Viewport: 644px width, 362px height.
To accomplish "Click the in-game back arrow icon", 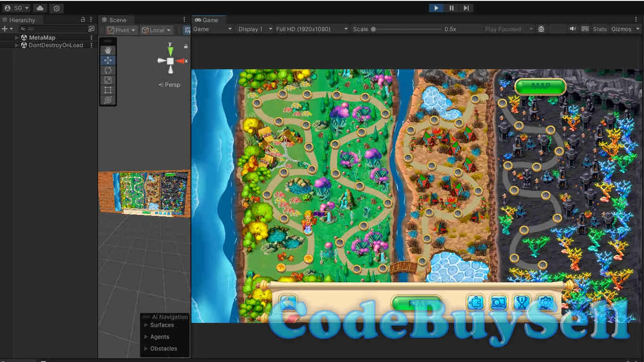I will (288, 302).
